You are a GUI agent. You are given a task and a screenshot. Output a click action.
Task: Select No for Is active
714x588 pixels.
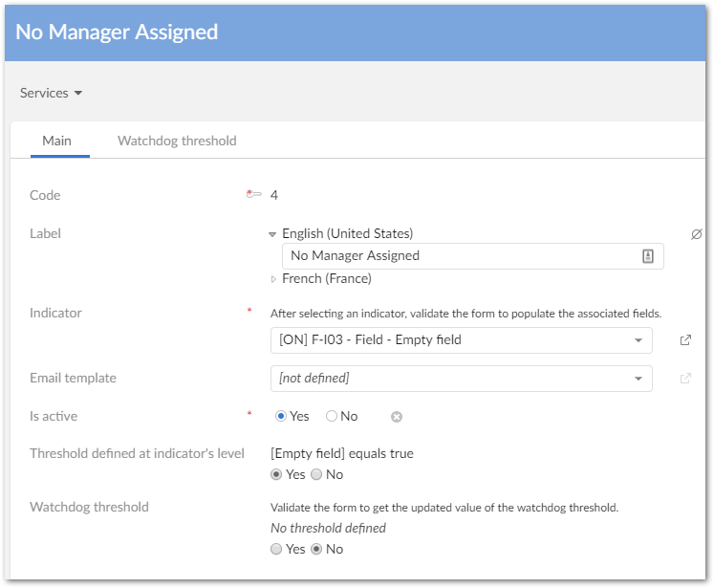[x=332, y=417]
